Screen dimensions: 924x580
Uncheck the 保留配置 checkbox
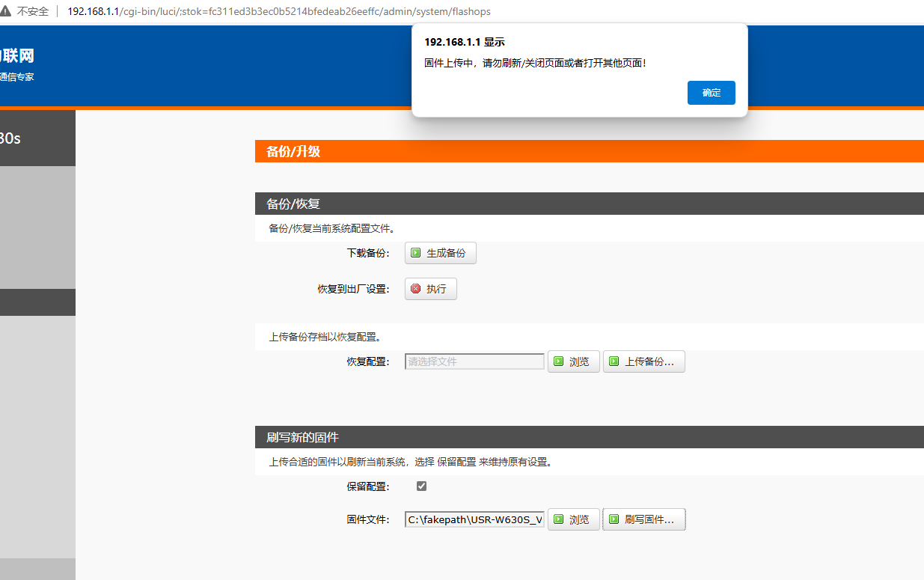421,486
